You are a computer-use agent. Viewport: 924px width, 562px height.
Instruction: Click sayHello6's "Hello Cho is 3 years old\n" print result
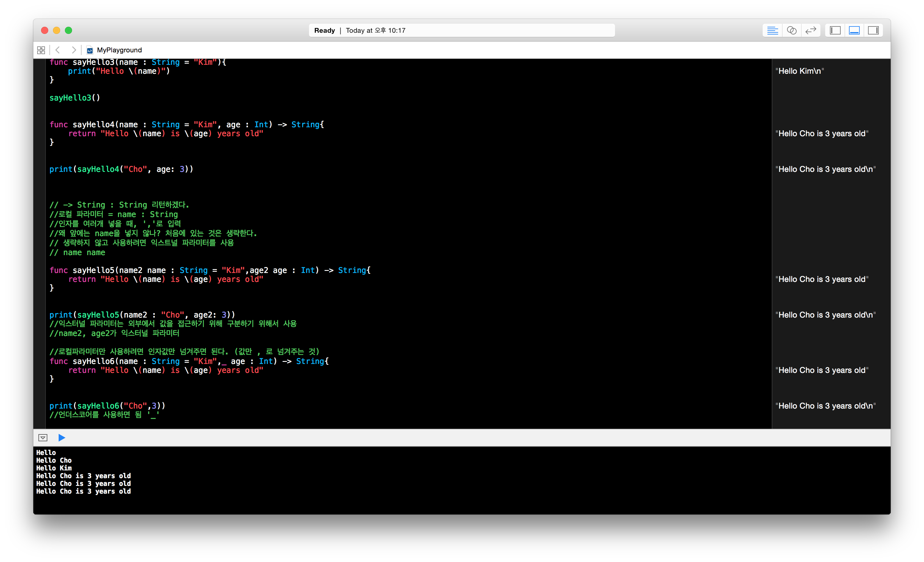[x=825, y=406]
